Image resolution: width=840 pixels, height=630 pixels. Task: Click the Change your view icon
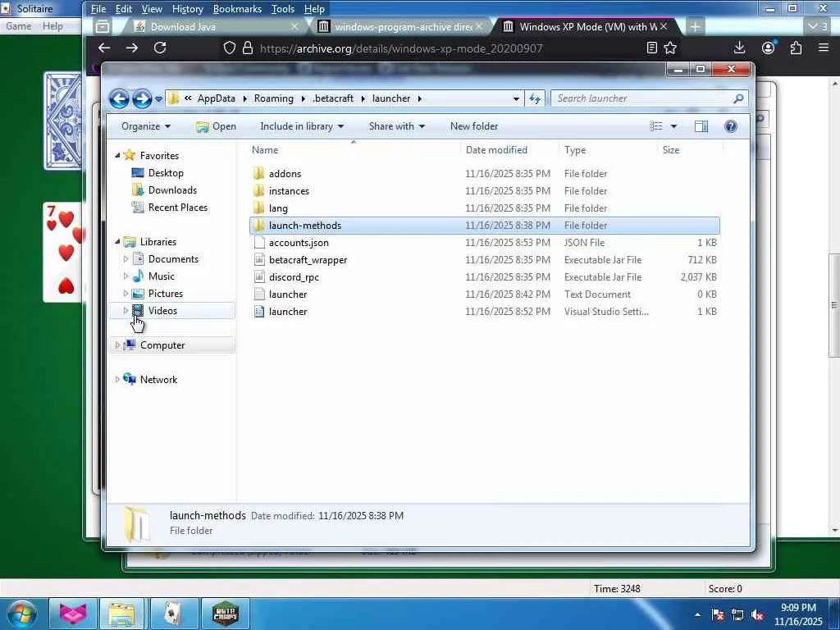(x=655, y=126)
